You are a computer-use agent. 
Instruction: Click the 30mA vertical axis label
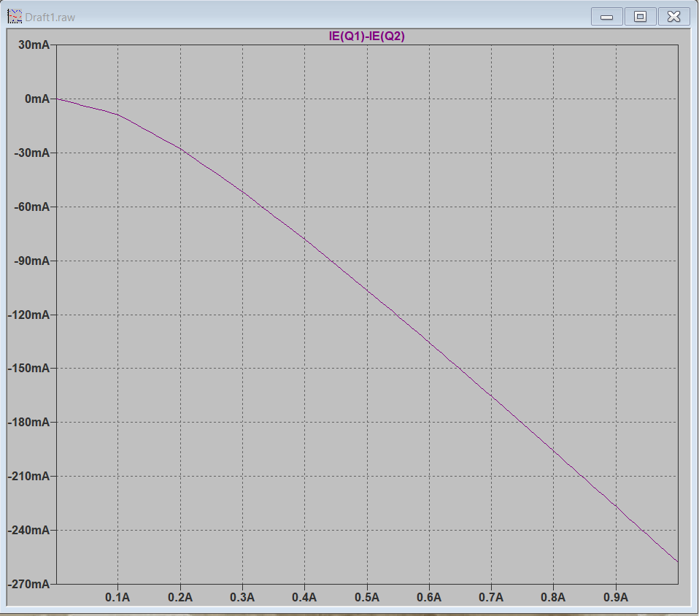(x=34, y=45)
